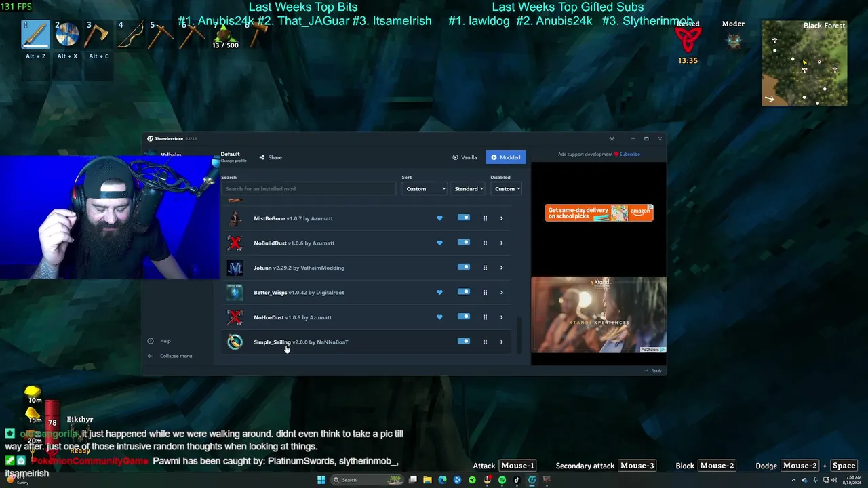Launch the game Modded
Screen dimensions: 868x488
[x=506, y=157]
